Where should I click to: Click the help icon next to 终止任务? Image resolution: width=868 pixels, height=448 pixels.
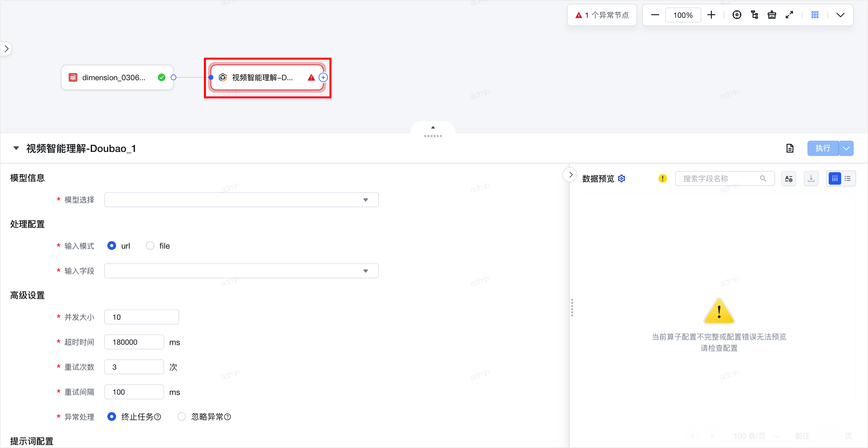(x=158, y=417)
